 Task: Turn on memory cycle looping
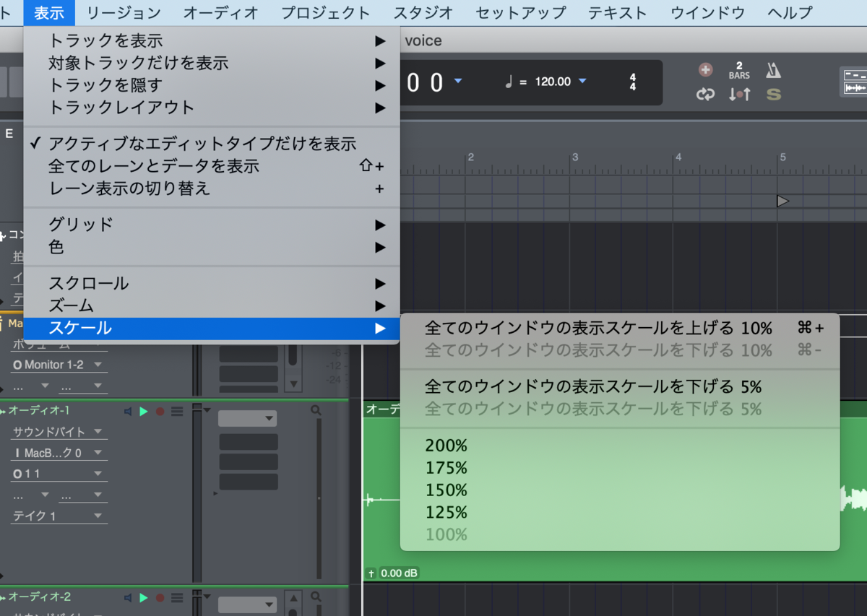tap(705, 94)
